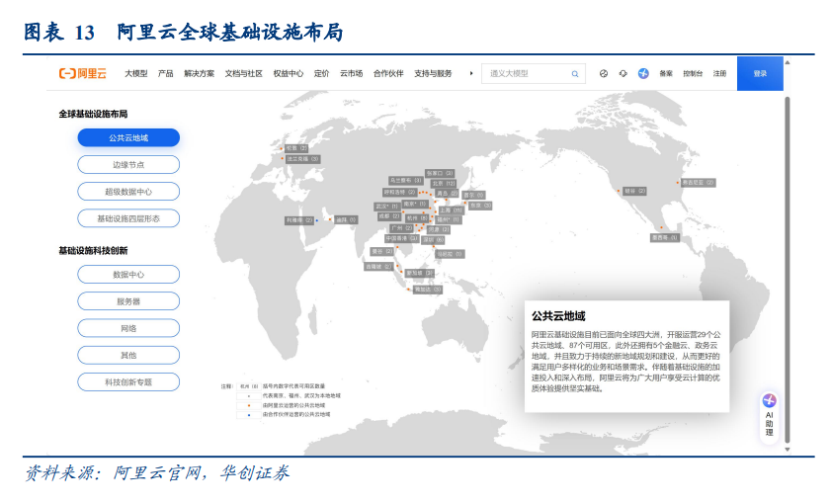Click the international globe icon in header
Screen dimensions: 831x504
tap(604, 73)
